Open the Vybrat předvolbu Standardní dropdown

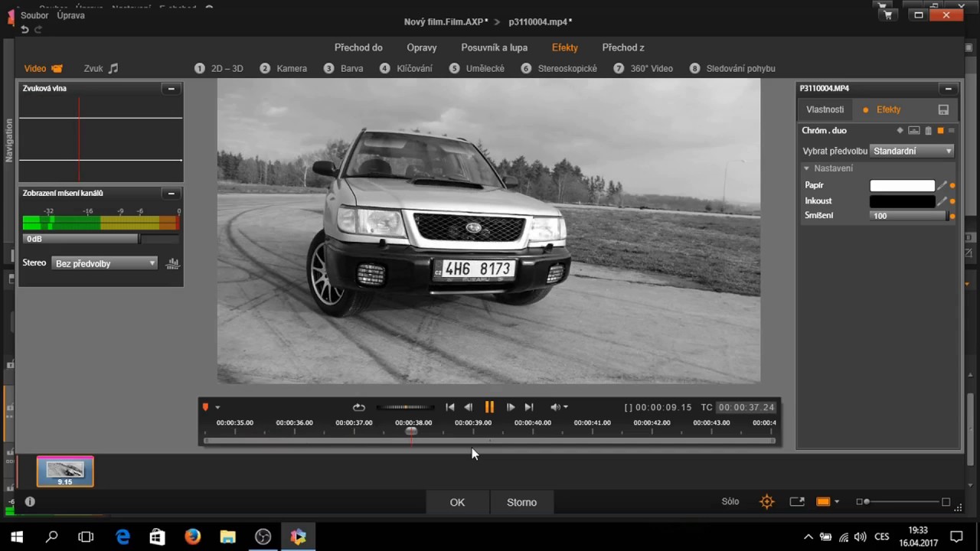[913, 152]
